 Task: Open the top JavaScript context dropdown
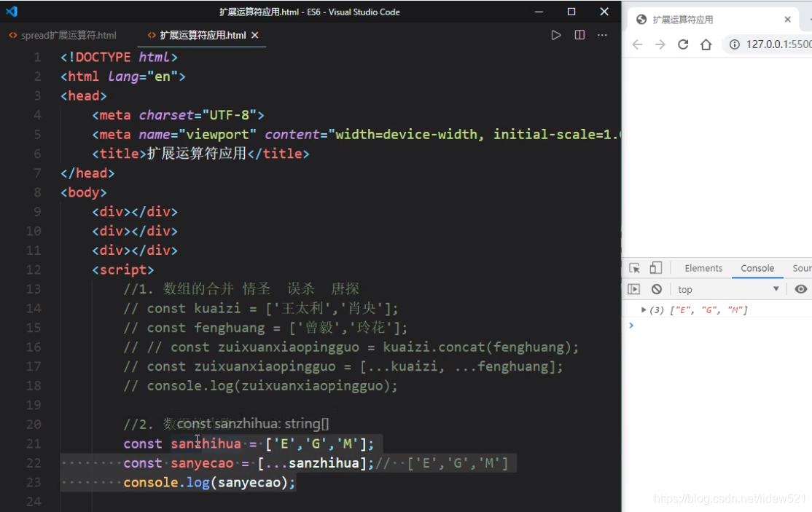(x=729, y=289)
